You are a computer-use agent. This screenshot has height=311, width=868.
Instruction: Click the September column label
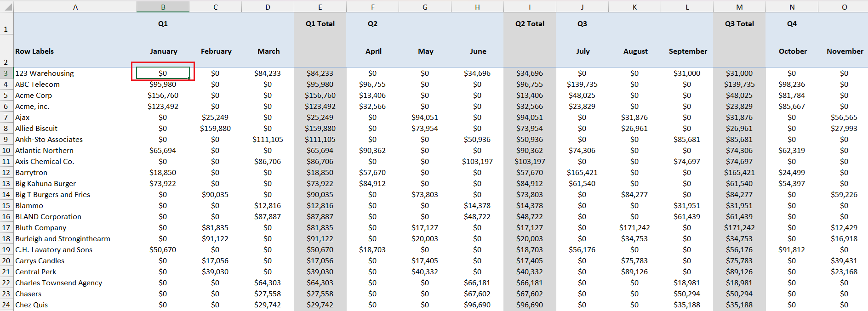coord(688,51)
